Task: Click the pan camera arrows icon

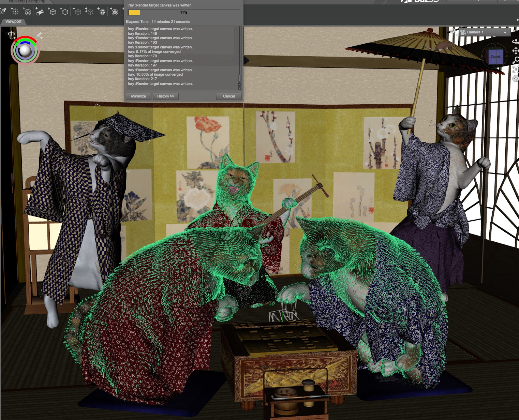Action: [x=516, y=51]
